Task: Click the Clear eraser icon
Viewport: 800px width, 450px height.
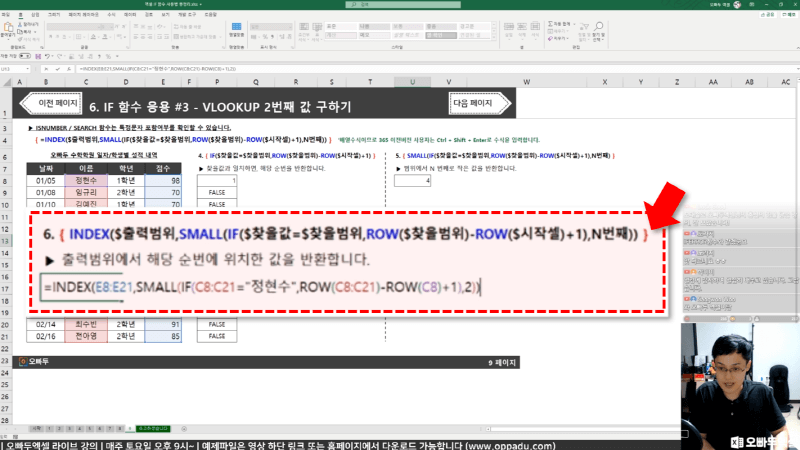Action: coord(551,38)
